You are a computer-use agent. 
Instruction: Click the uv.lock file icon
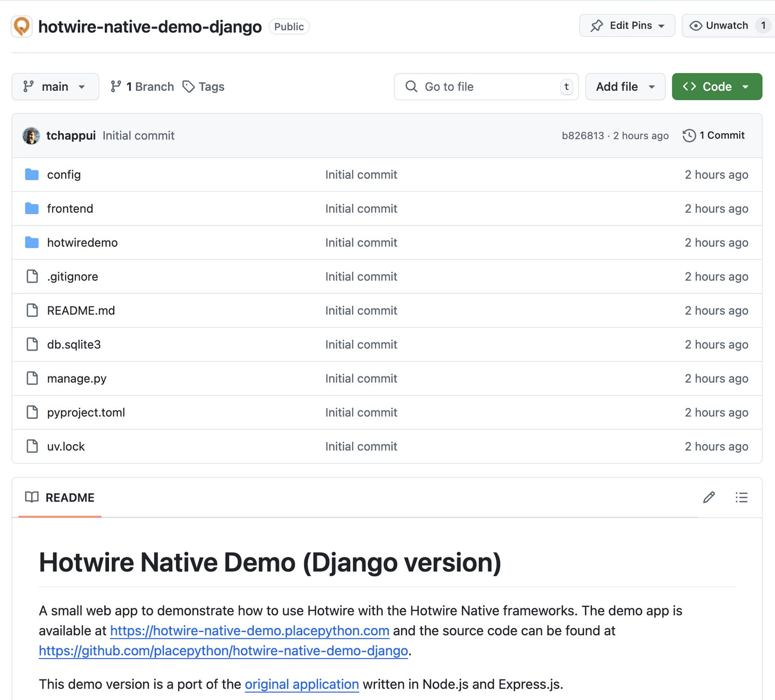(x=32, y=446)
